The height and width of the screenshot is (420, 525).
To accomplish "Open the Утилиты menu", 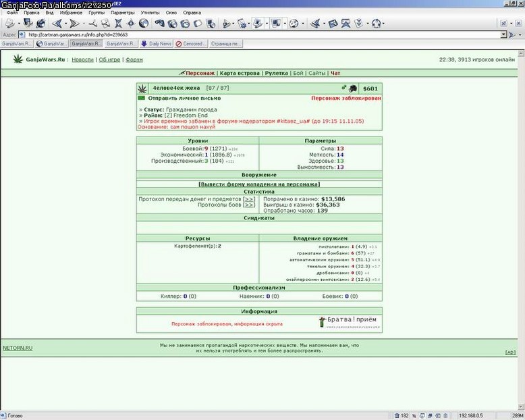I will pyautogui.click(x=150, y=13).
